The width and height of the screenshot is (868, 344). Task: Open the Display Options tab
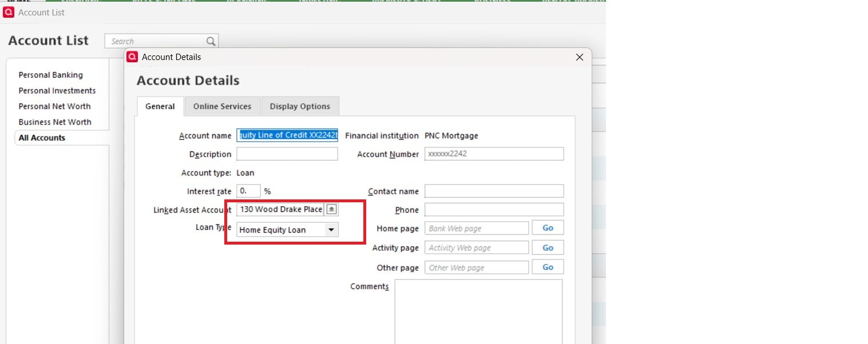point(300,106)
